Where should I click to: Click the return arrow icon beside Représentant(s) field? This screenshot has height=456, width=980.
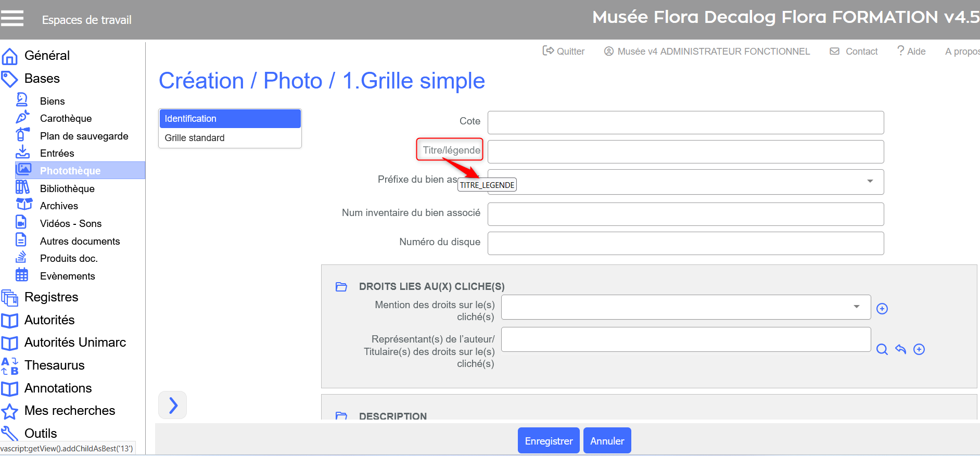[900, 349]
